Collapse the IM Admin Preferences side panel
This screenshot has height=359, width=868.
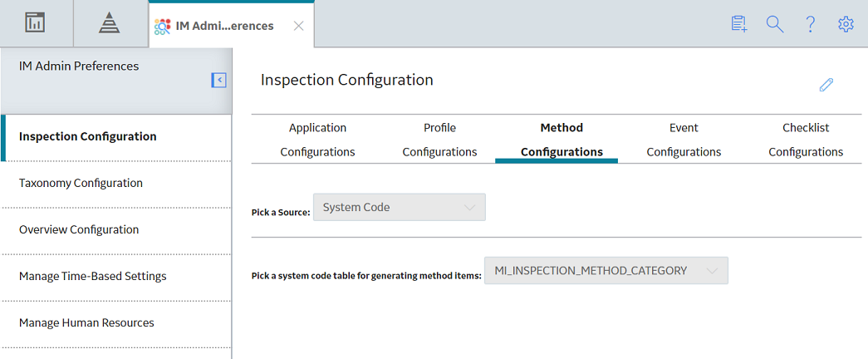coord(218,81)
